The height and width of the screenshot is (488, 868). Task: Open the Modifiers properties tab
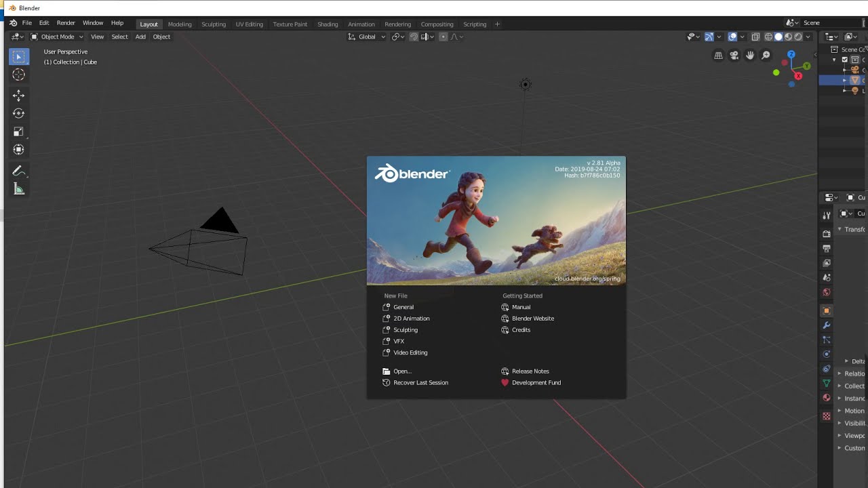point(827,325)
